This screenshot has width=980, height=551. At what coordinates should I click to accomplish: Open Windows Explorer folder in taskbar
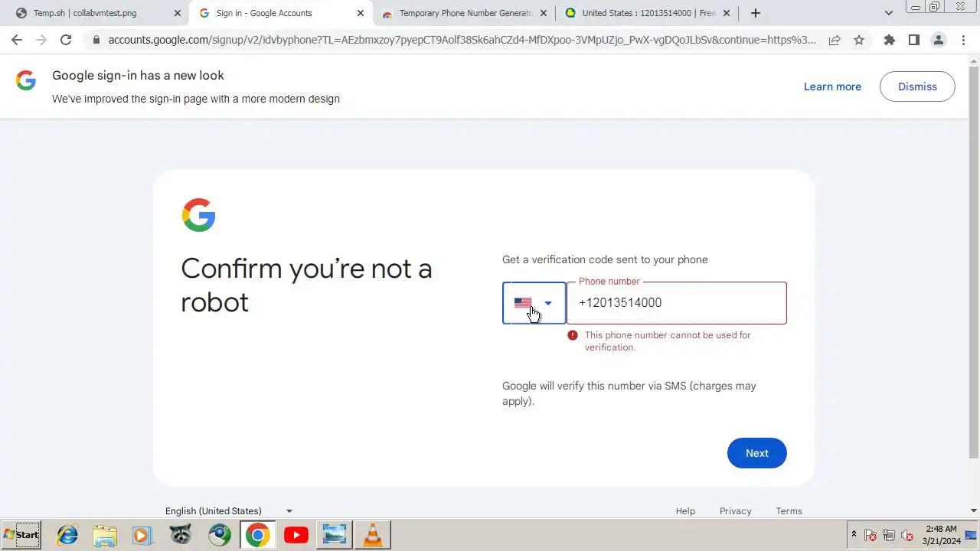click(x=105, y=535)
